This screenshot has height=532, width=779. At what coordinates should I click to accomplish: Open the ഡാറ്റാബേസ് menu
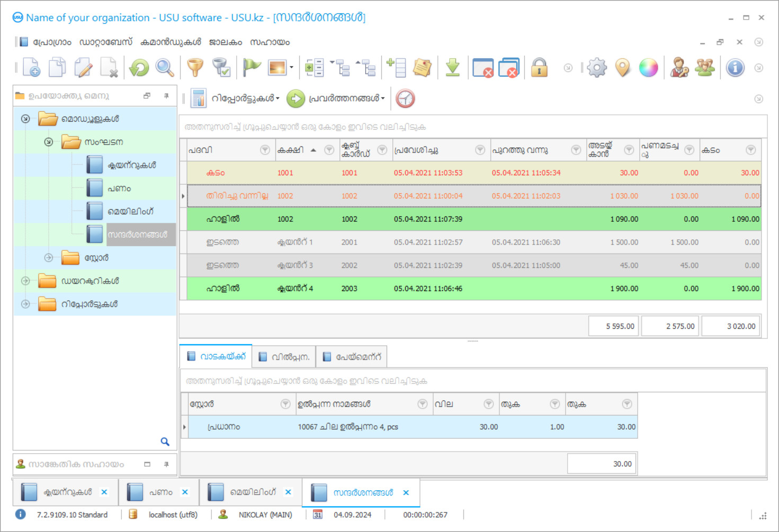105,42
